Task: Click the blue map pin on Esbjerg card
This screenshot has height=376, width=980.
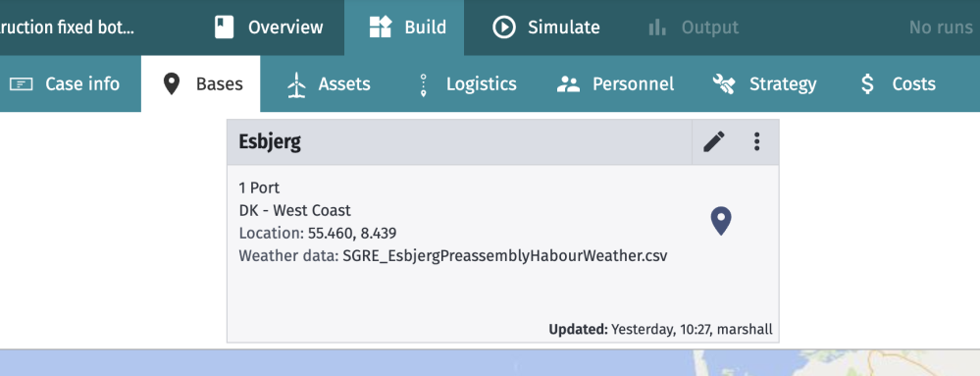Action: [721, 222]
